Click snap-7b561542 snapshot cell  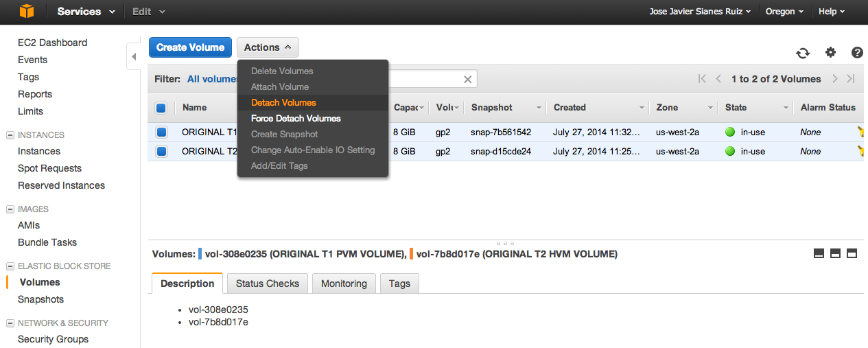pos(501,132)
